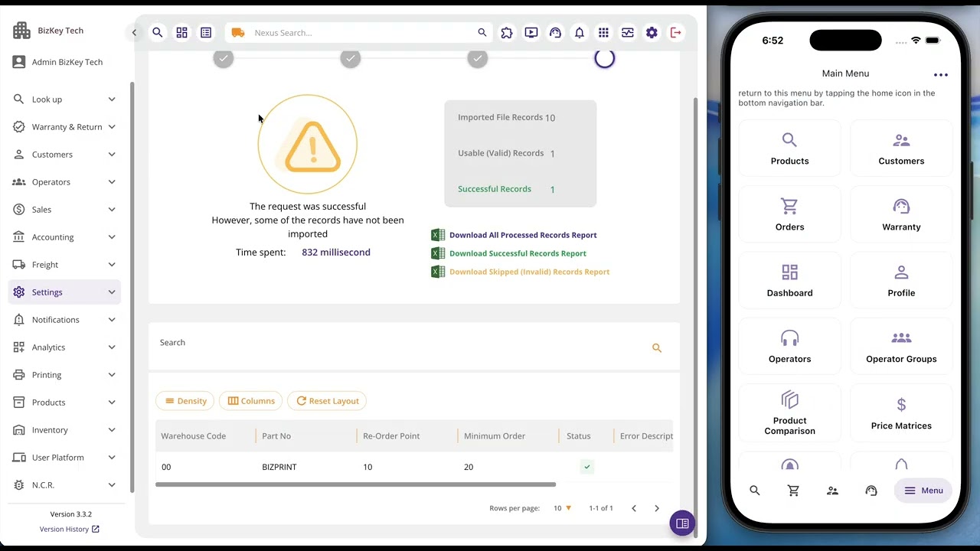
Task: Open the search icon in the top toolbar
Action: [x=157, y=32]
